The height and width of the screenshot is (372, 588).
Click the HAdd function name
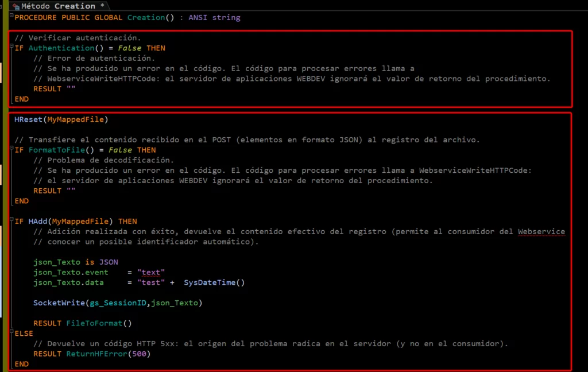point(38,221)
